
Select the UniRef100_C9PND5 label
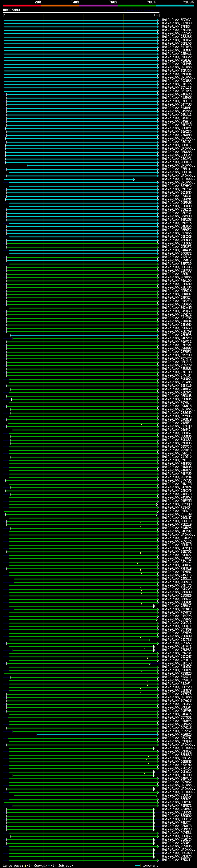tap(177, 399)
